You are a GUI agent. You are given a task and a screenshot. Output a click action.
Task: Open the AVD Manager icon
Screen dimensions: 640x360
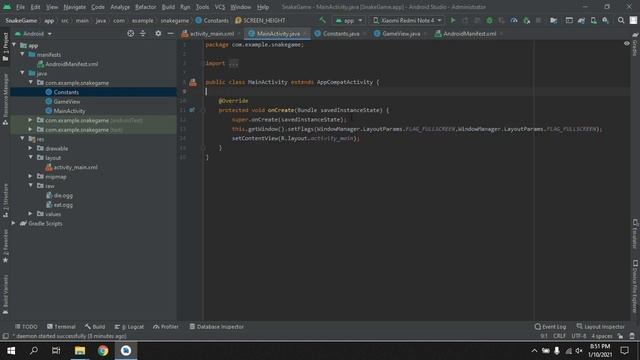click(x=593, y=20)
